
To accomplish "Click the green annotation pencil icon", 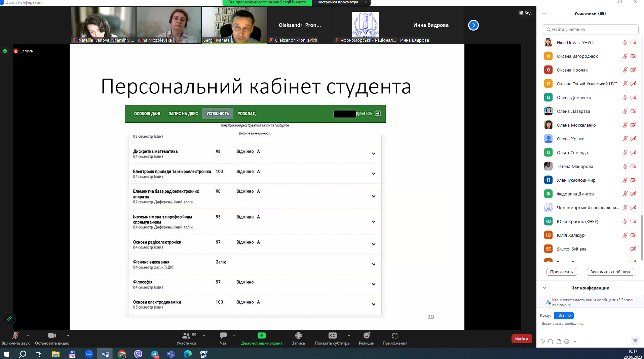I will click(x=9, y=319).
